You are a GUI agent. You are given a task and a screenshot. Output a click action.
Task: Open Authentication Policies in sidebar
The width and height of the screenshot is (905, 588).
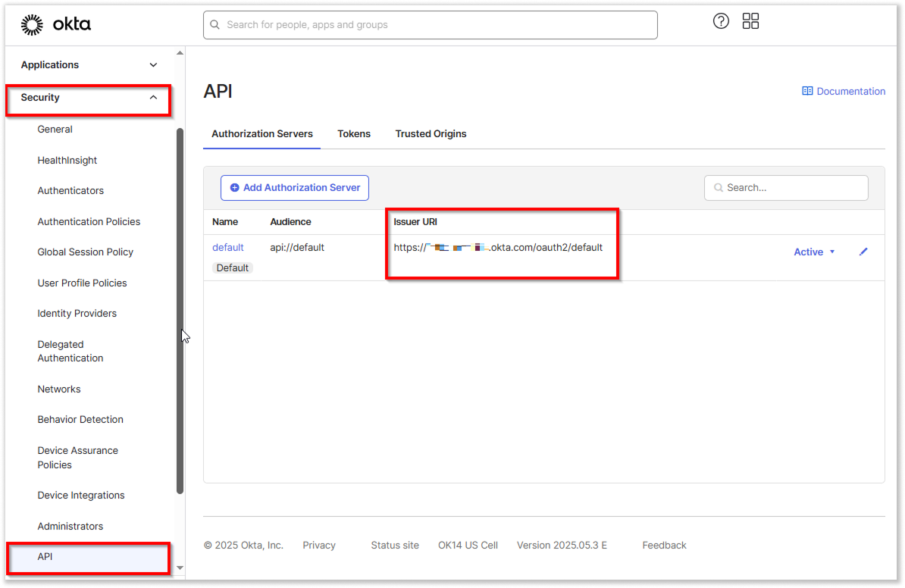coord(89,221)
